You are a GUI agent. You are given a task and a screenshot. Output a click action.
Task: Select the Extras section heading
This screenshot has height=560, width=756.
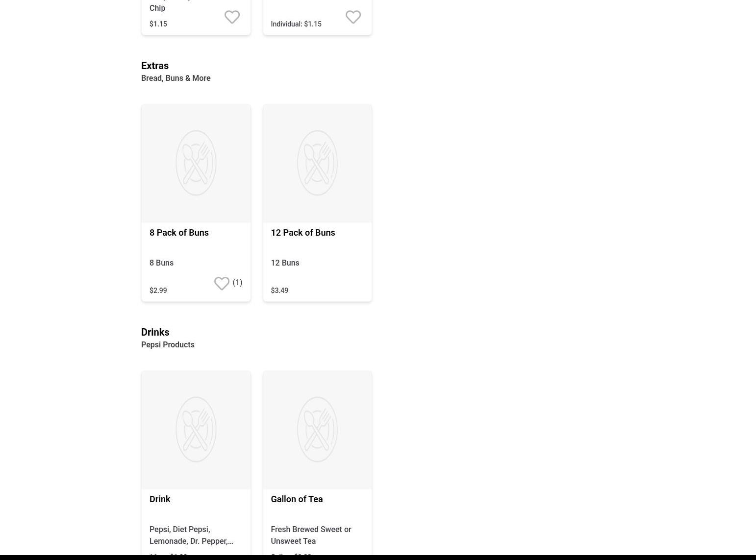[155, 66]
